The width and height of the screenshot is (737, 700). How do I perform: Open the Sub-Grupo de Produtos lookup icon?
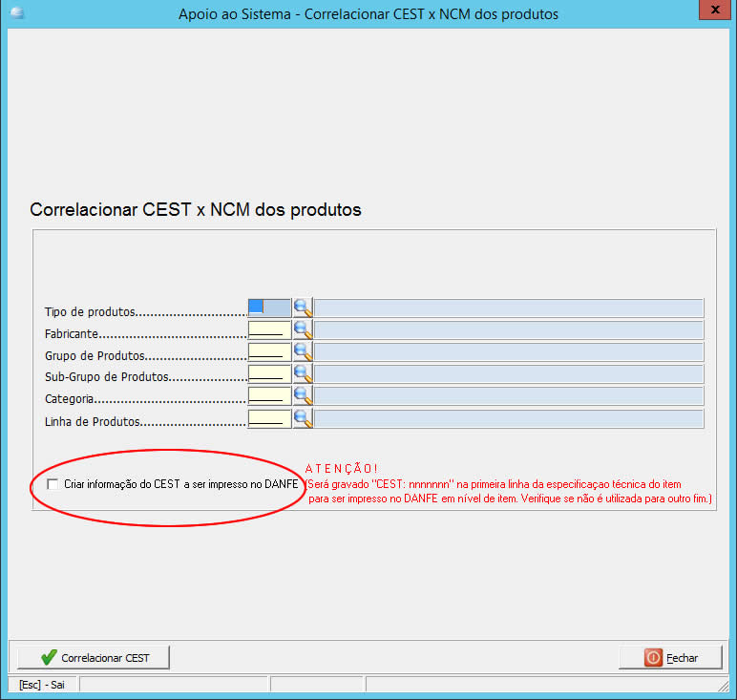click(303, 373)
